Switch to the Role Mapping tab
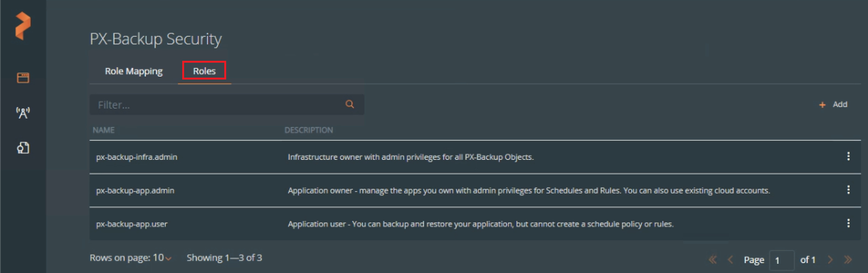 tap(134, 71)
